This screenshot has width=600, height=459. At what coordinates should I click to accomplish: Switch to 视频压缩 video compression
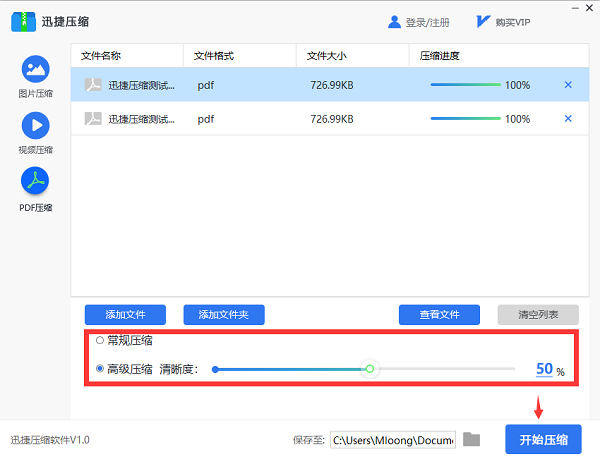pyautogui.click(x=35, y=126)
